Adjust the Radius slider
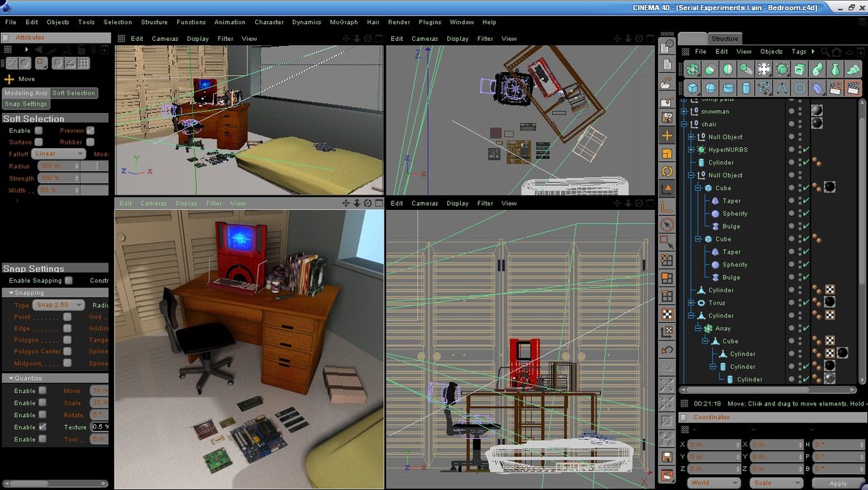The width and height of the screenshot is (868, 490). (95, 166)
